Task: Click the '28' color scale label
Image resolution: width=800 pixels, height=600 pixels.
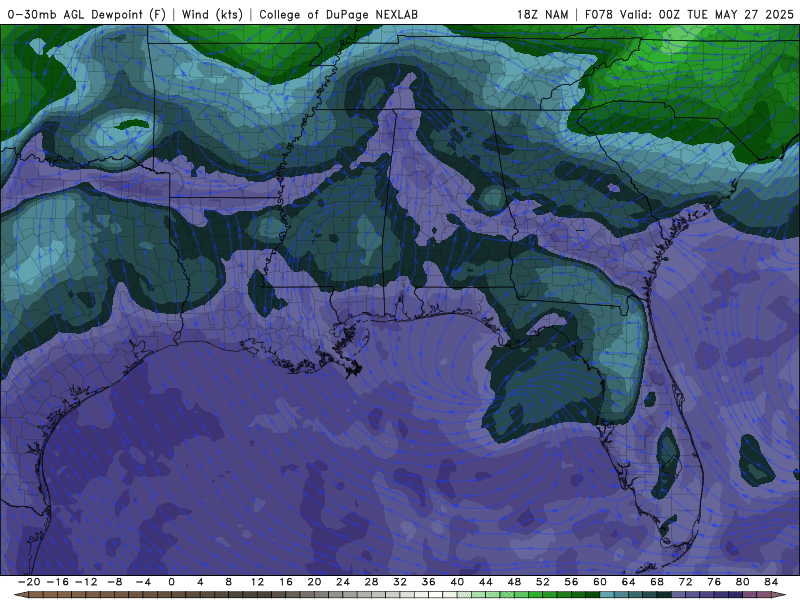Action: click(371, 582)
